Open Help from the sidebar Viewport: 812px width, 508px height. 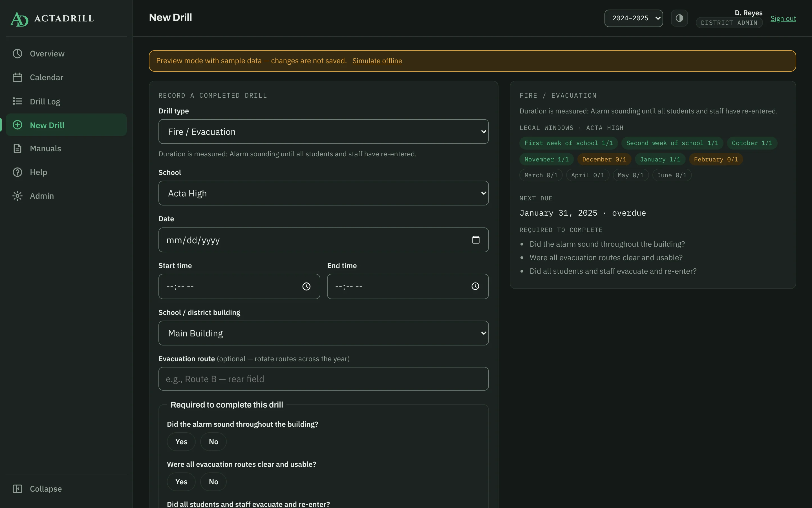coord(67,172)
